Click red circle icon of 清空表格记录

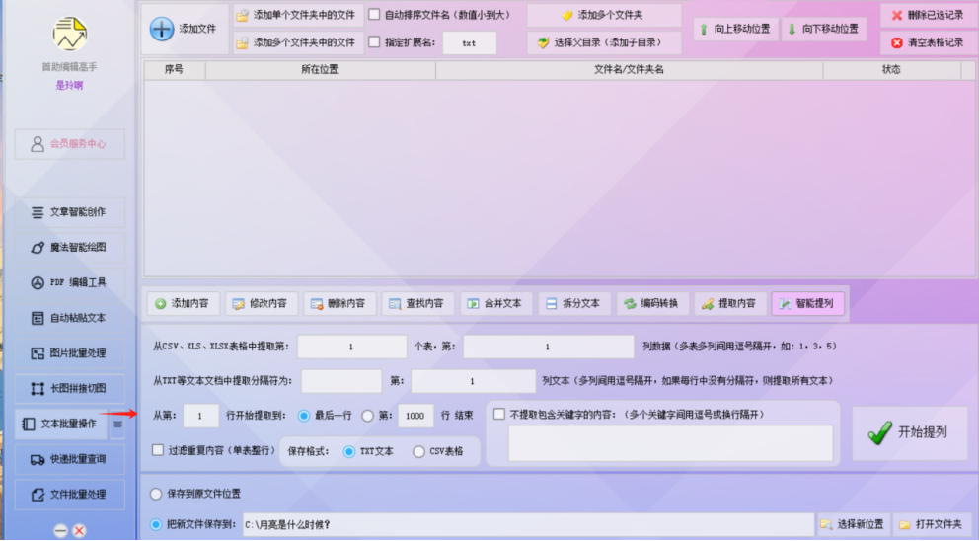897,42
